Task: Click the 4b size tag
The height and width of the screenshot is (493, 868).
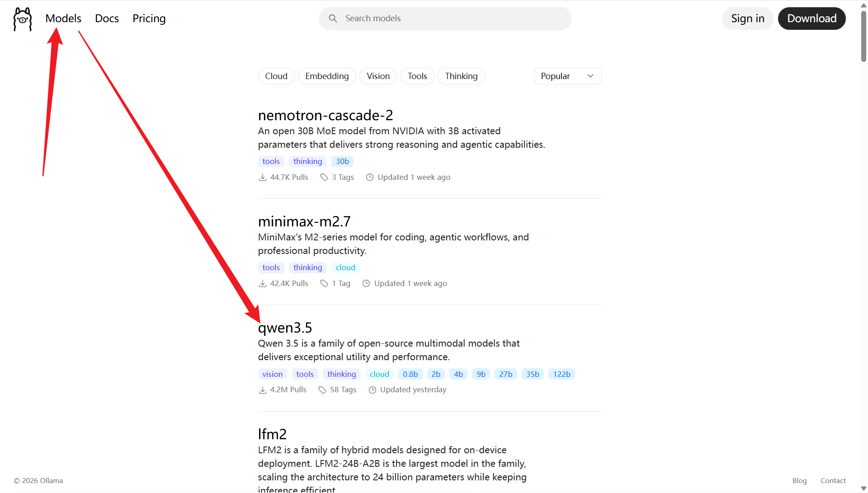Action: [x=458, y=374]
